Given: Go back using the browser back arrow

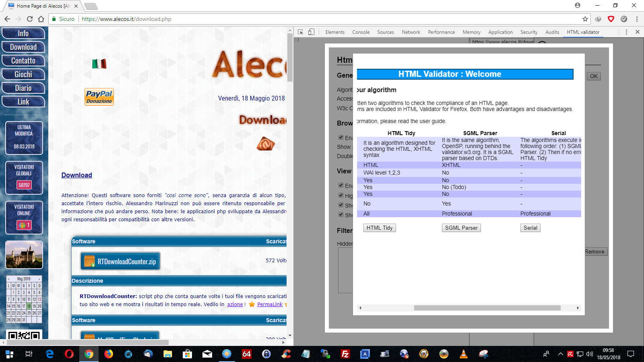Looking at the screenshot, I should click(x=7, y=19).
